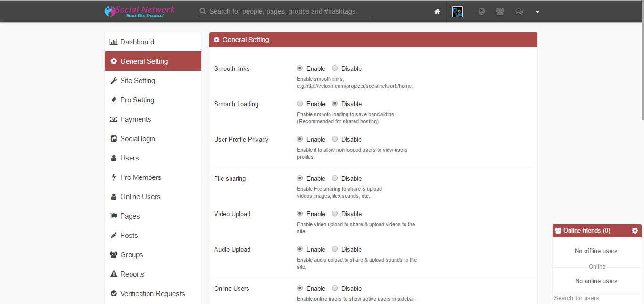Viewport: 644px width, 304px height.
Task: Select Disable for Video Upload
Action: tap(335, 214)
